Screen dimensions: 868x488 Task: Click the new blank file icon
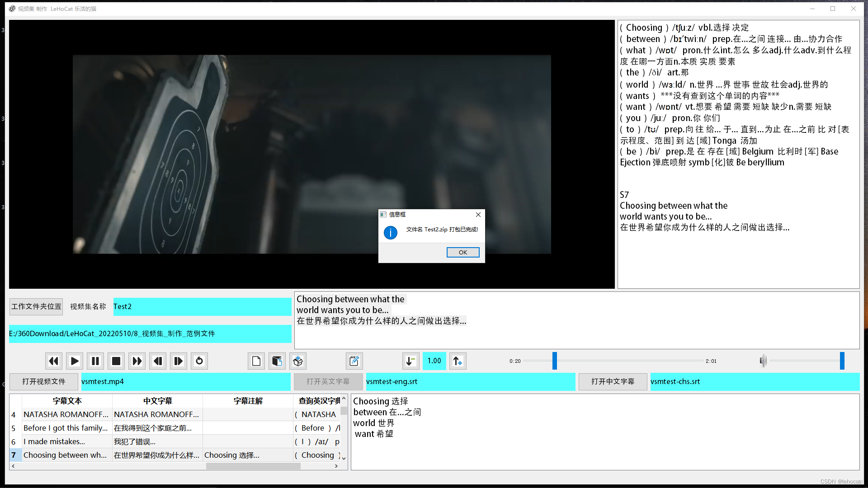pos(256,361)
